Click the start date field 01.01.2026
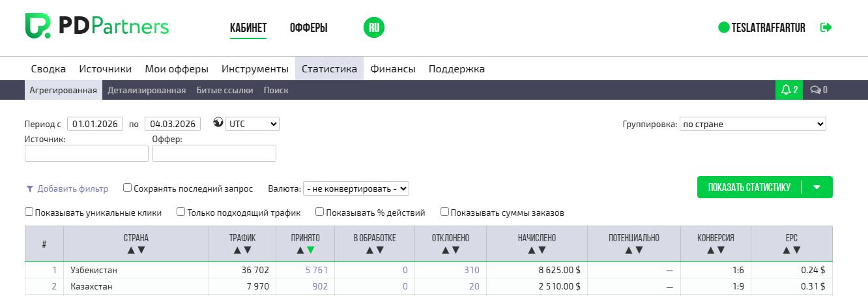Image resolution: width=868 pixels, height=296 pixels. click(95, 124)
